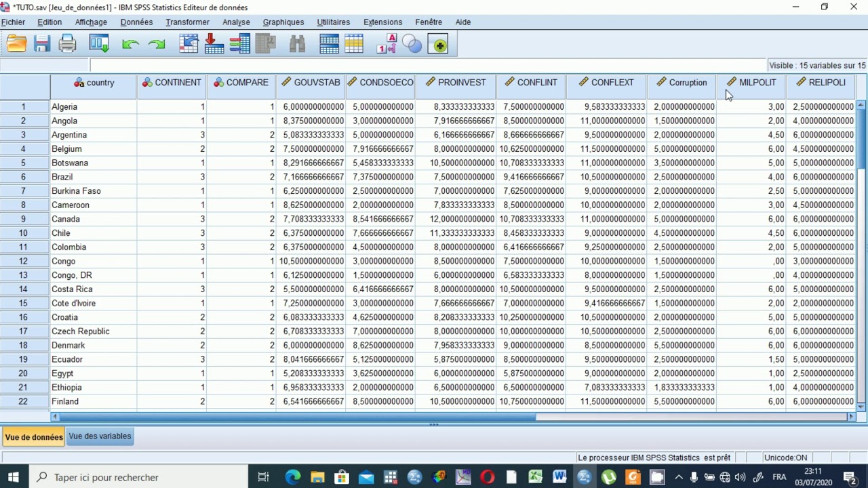Image resolution: width=868 pixels, height=488 pixels.
Task: Open the Affichage menu
Action: (91, 22)
